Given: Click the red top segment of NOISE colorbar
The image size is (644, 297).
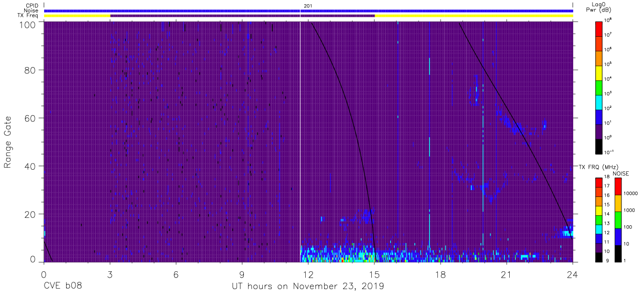Looking at the screenshot, I should coord(618,186).
